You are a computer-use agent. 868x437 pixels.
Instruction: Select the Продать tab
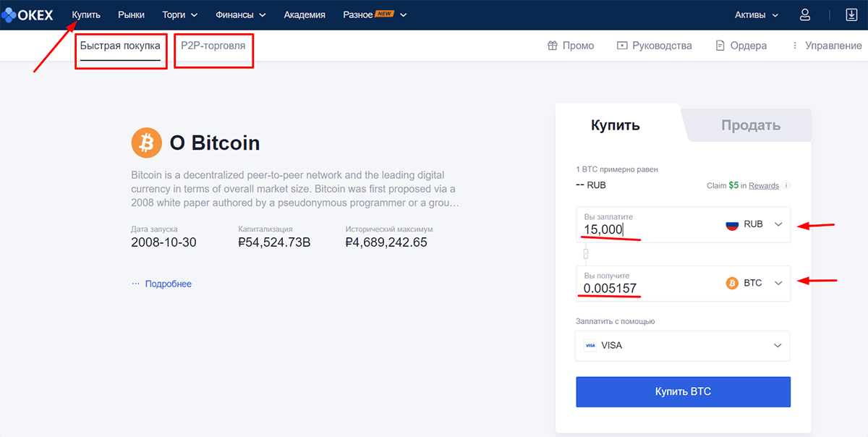pyautogui.click(x=751, y=126)
